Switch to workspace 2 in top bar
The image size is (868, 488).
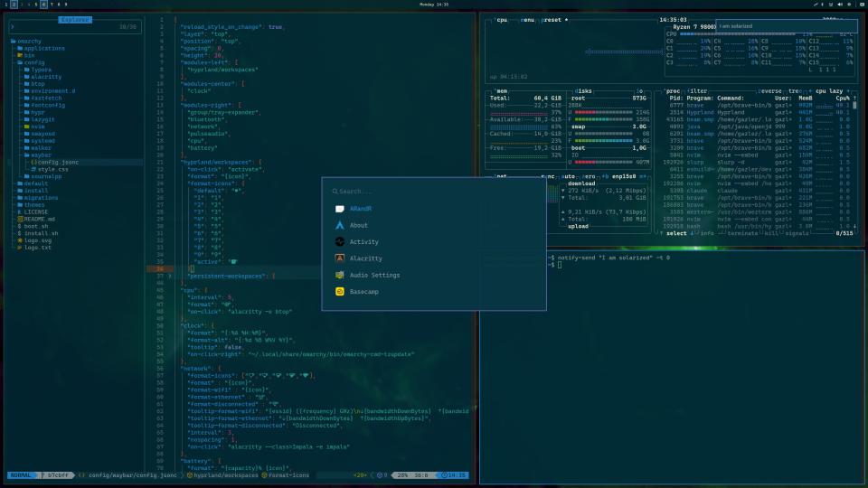[x=14, y=5]
